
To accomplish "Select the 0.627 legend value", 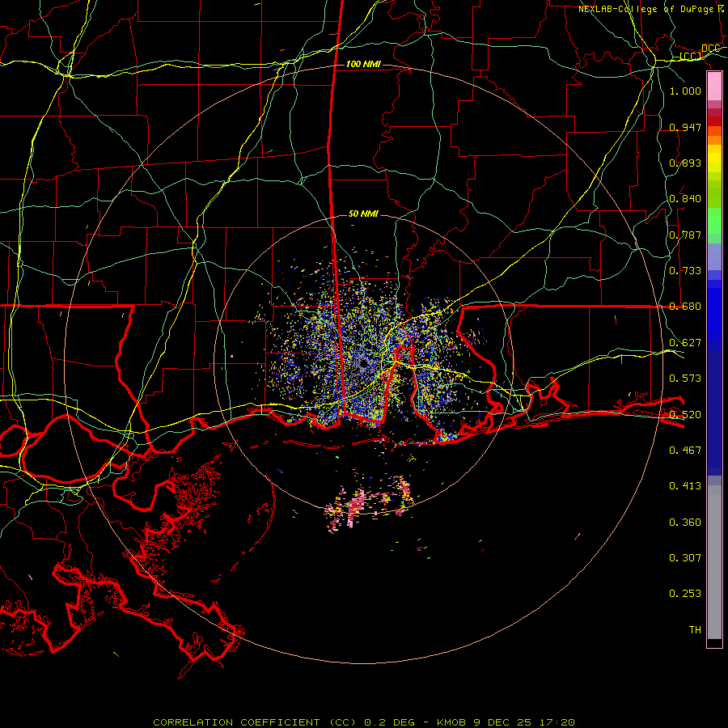I will pyautogui.click(x=685, y=343).
